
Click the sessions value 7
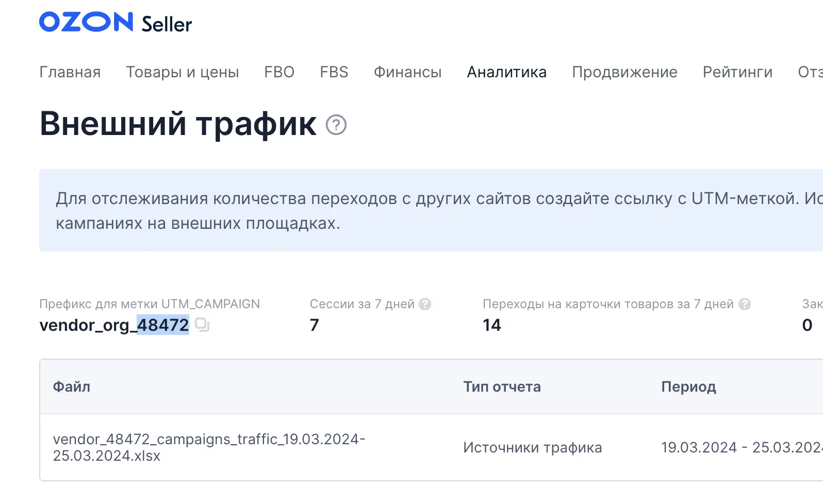[x=315, y=325]
